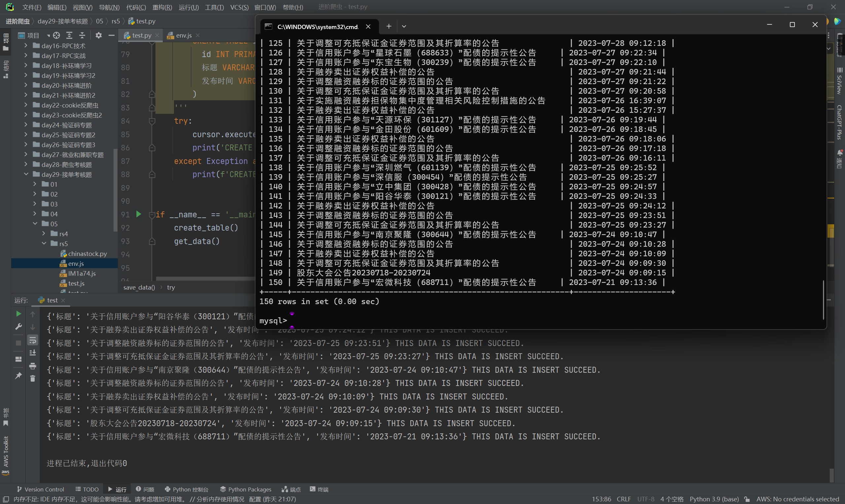The height and width of the screenshot is (504, 845).
Task: Select env.js in project tree
Action: [x=76, y=264]
